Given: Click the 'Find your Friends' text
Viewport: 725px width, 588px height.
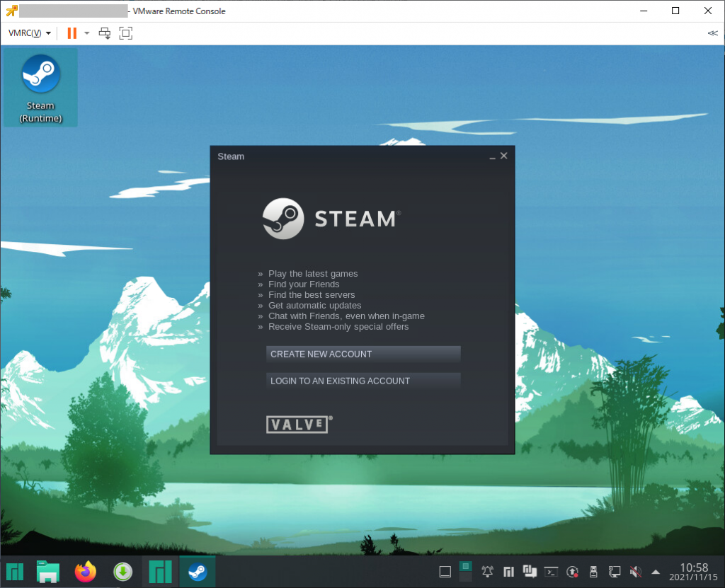Looking at the screenshot, I should 304,284.
